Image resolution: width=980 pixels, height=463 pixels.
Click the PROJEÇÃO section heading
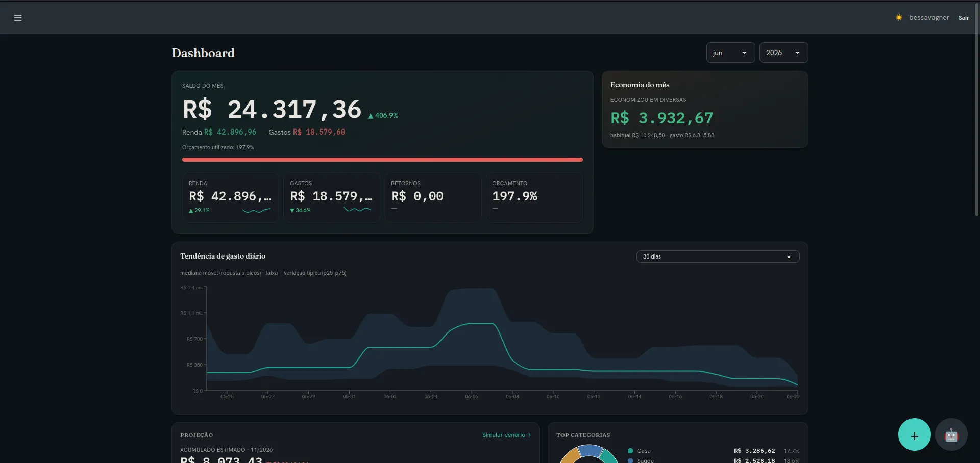point(197,435)
